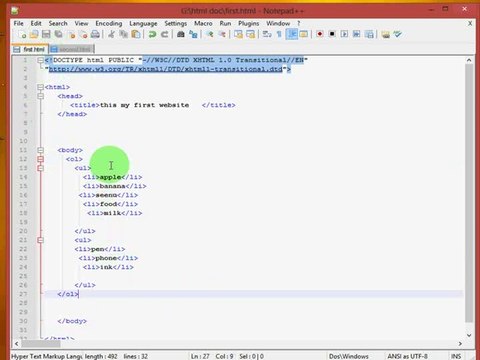The height and width of the screenshot is (360, 480).
Task: Click Run Macro Multiple Times icon
Action: pyautogui.click(x=357, y=34)
